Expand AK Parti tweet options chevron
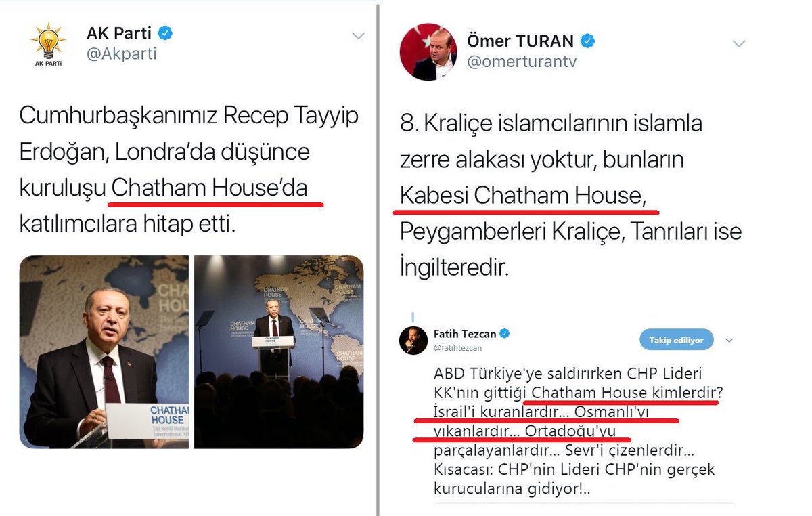Image resolution: width=812 pixels, height=516 pixels. [x=358, y=36]
